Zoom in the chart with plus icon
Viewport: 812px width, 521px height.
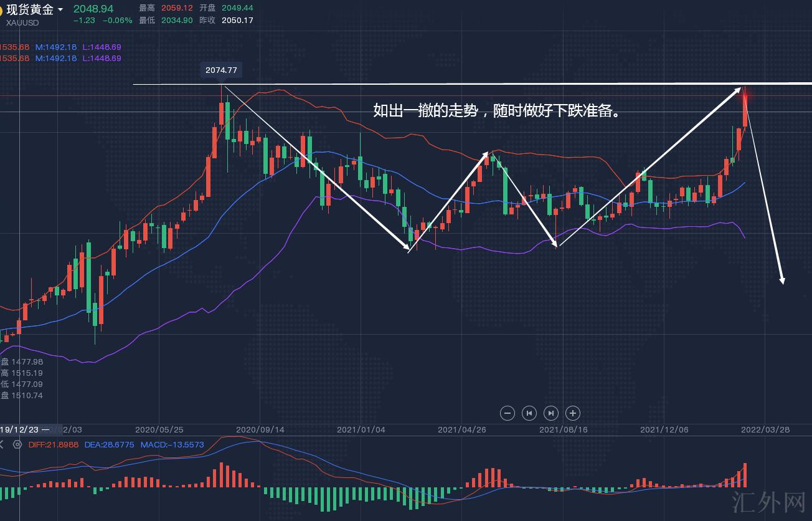573,413
